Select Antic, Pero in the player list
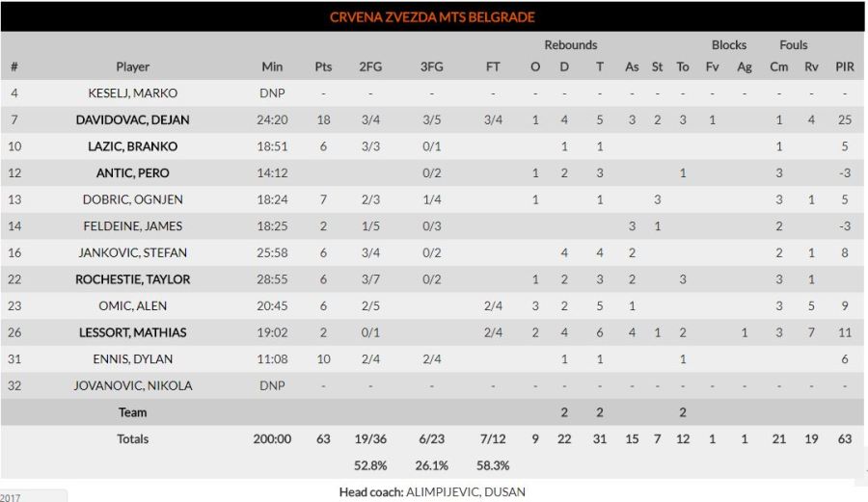 [133, 173]
